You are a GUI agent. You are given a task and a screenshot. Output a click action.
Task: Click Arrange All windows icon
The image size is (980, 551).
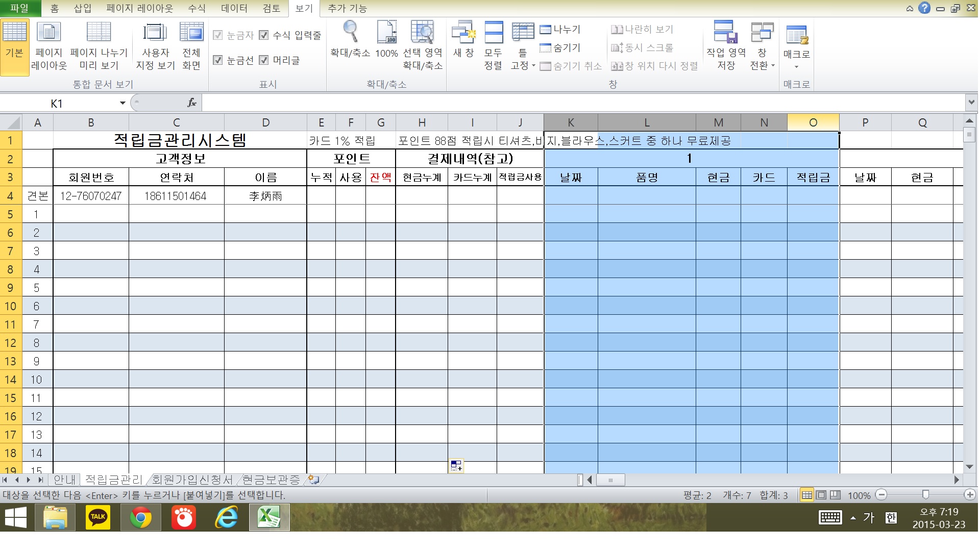tap(493, 33)
